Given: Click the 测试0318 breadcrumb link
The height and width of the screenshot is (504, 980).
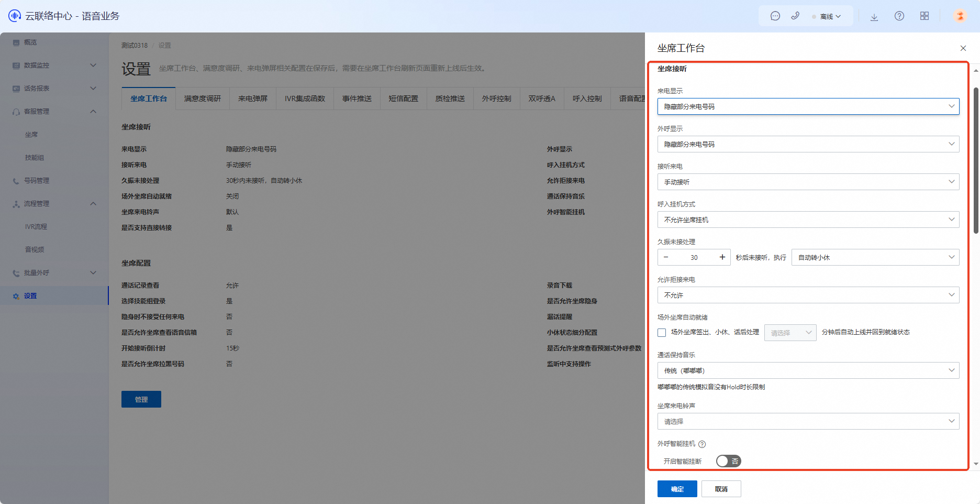Looking at the screenshot, I should pos(135,46).
